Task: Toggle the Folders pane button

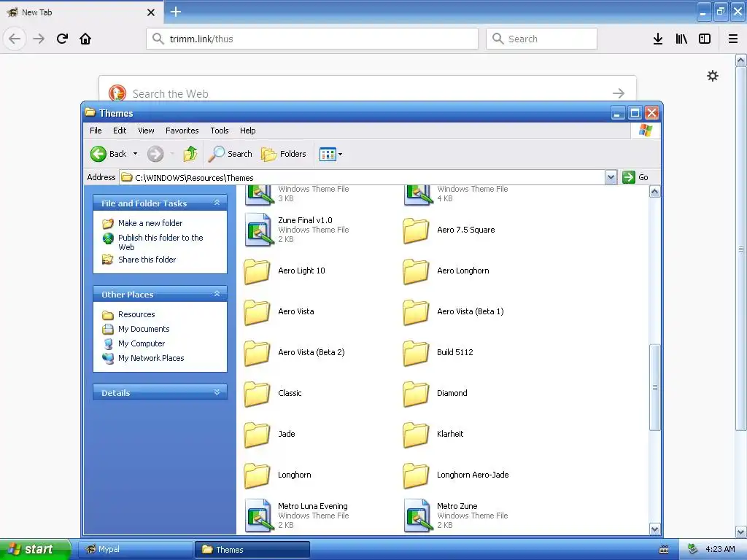Action: tap(284, 154)
